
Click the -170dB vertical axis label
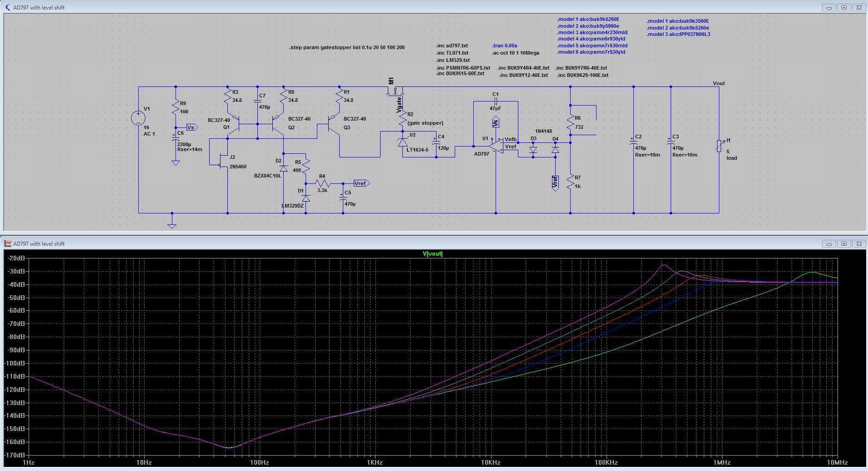tap(15, 455)
